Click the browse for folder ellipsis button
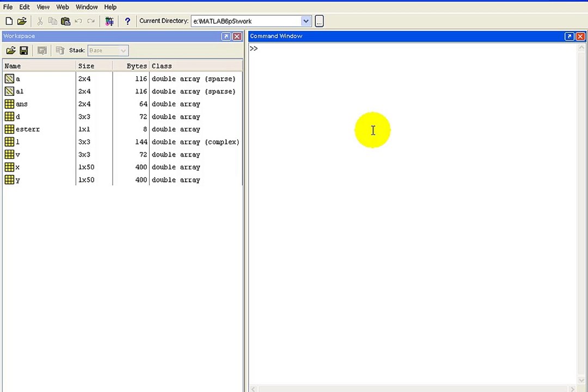The width and height of the screenshot is (588, 392). 319,21
